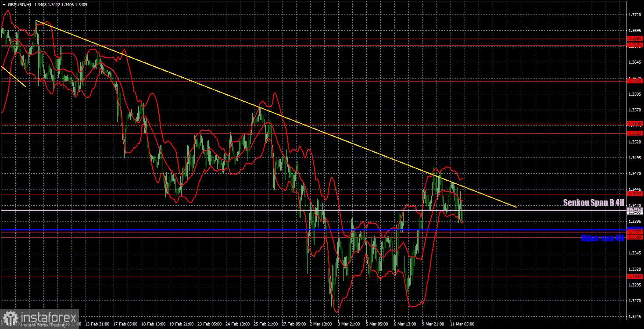Screen dimensions: 644x329
Task: Open the chart dropdown arrow beside GBPUSD,H1
Action: coord(4,5)
